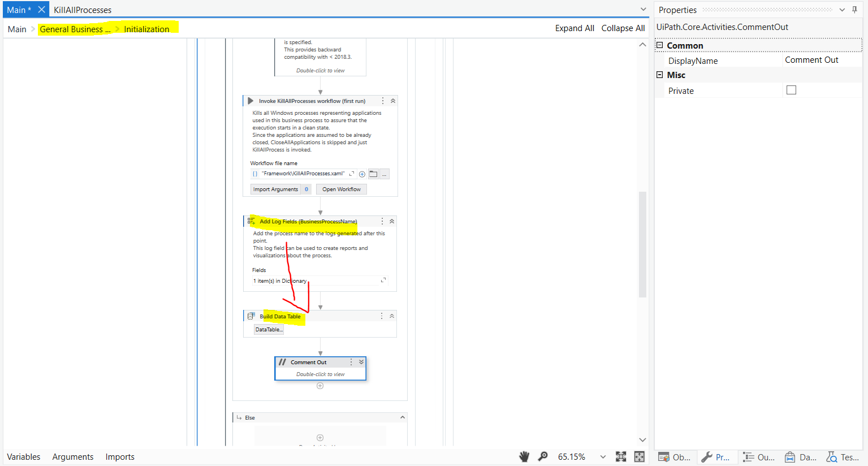Collapse the Common section in Properties
Viewport: 868px width, 466px height.
(x=659, y=45)
